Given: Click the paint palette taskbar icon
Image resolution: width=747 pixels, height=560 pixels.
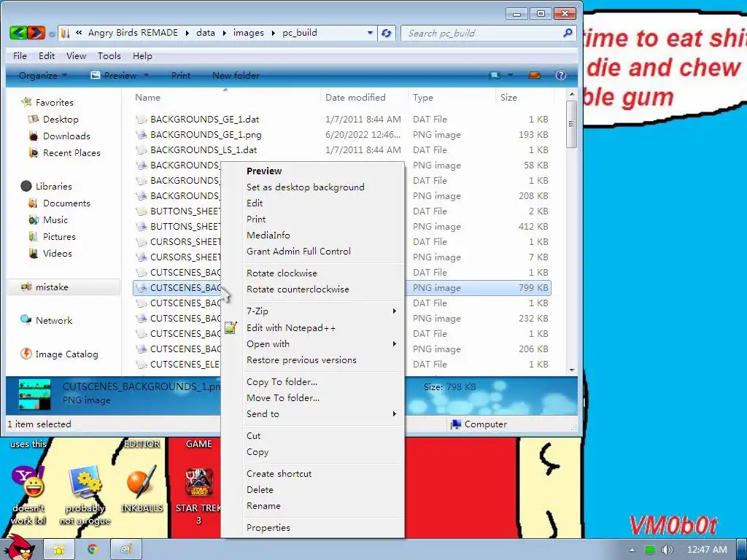Looking at the screenshot, I should 125,550.
